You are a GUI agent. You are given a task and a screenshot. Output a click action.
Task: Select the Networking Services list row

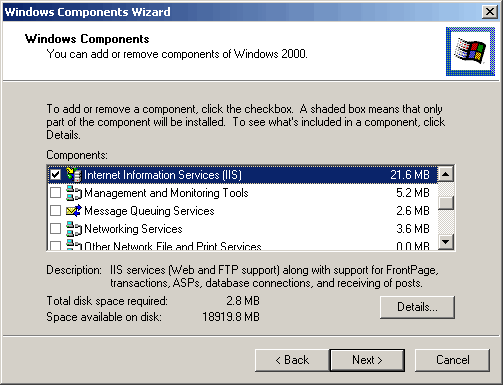pyautogui.click(x=242, y=229)
